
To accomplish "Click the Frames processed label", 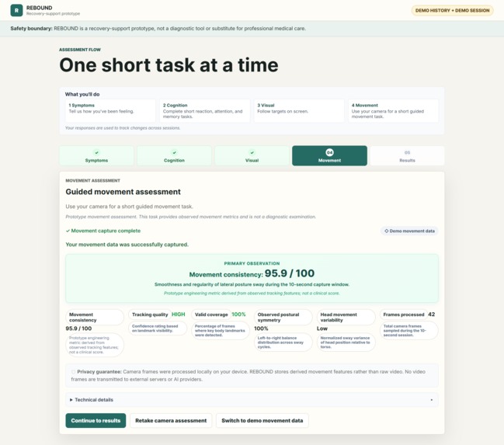I will point(404,315).
